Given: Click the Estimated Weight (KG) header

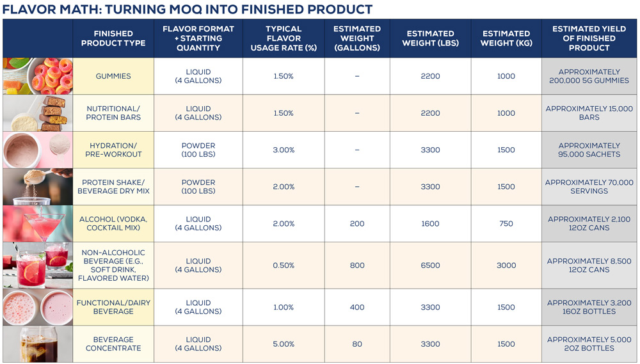Looking at the screenshot, I should click(506, 38).
